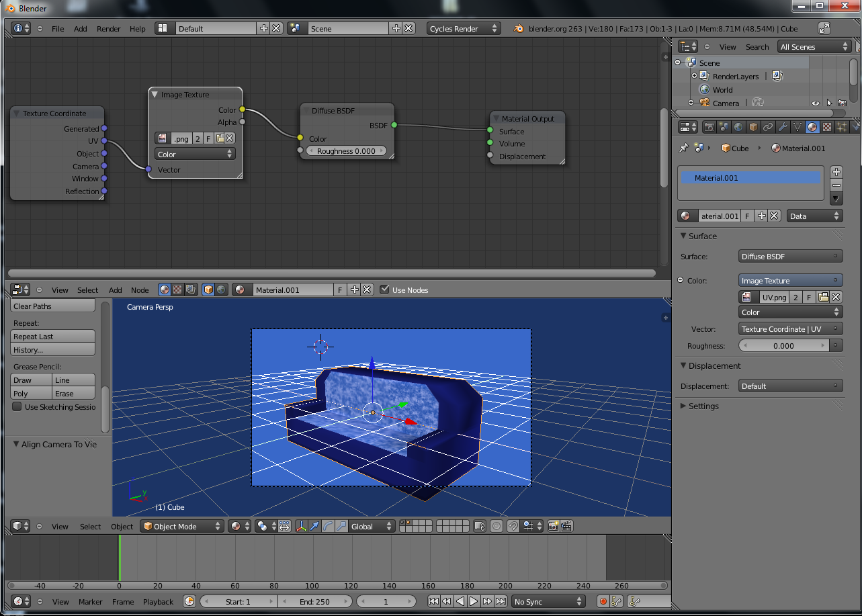Select the Texture properties checker tab

[x=827, y=126]
